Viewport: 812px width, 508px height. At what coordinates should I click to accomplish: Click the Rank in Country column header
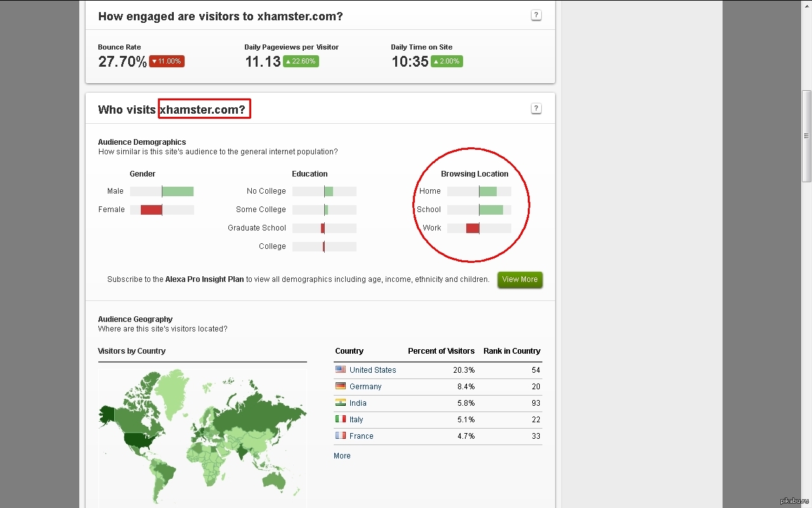pyautogui.click(x=512, y=351)
